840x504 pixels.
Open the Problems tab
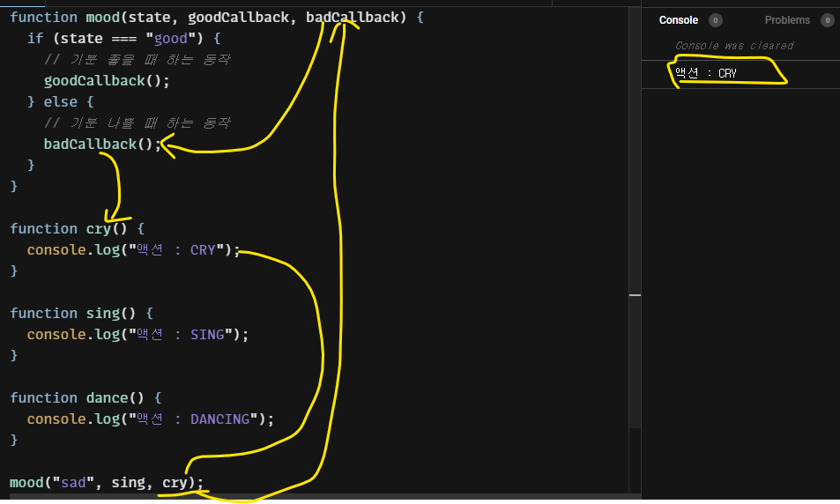point(787,20)
